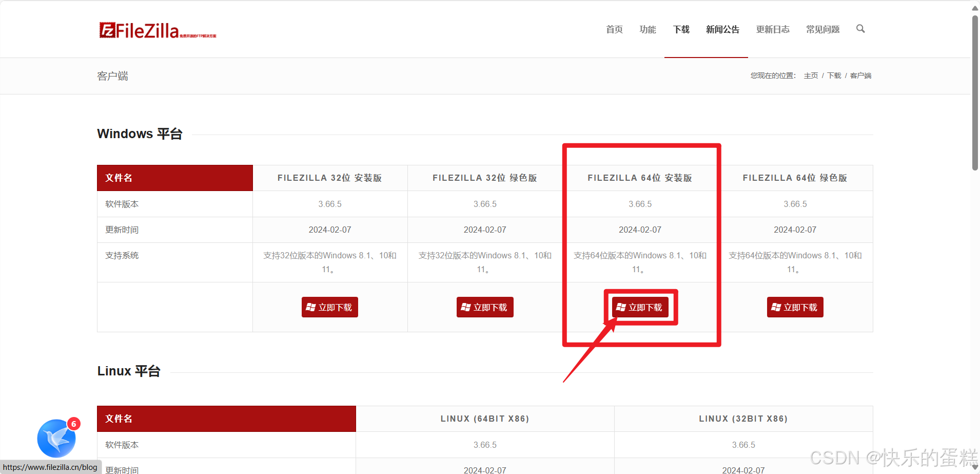The width and height of the screenshot is (980, 474).
Task: Select the 下载 menu item
Action: [681, 29]
